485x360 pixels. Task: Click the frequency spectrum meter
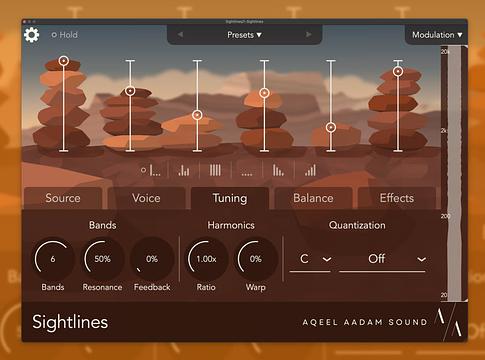454,173
